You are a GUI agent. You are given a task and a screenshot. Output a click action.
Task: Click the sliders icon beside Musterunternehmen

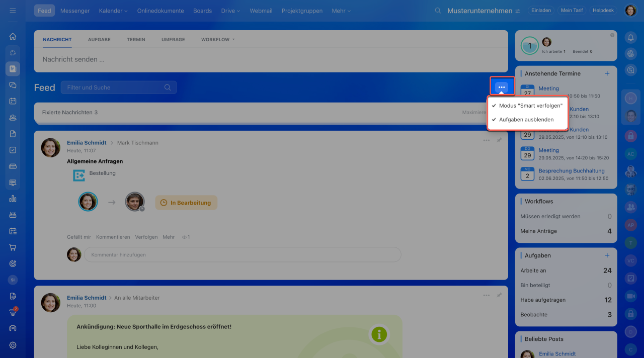click(518, 11)
